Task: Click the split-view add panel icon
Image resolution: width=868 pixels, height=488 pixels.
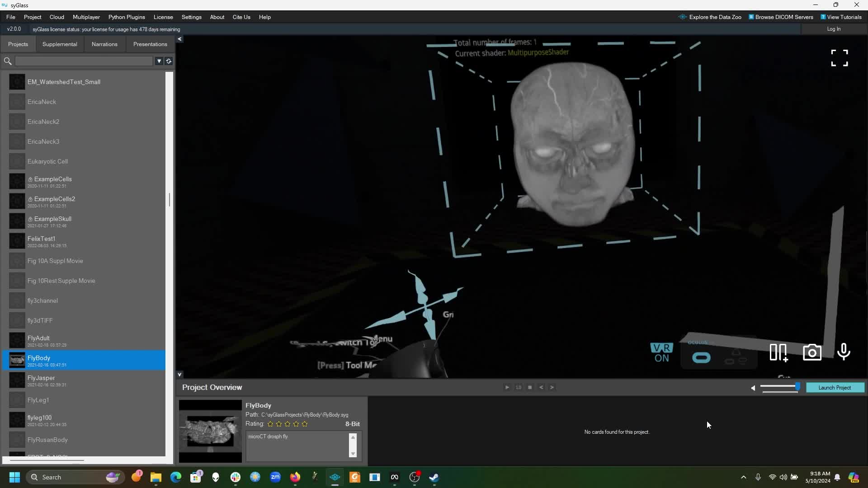Action: coord(778,352)
